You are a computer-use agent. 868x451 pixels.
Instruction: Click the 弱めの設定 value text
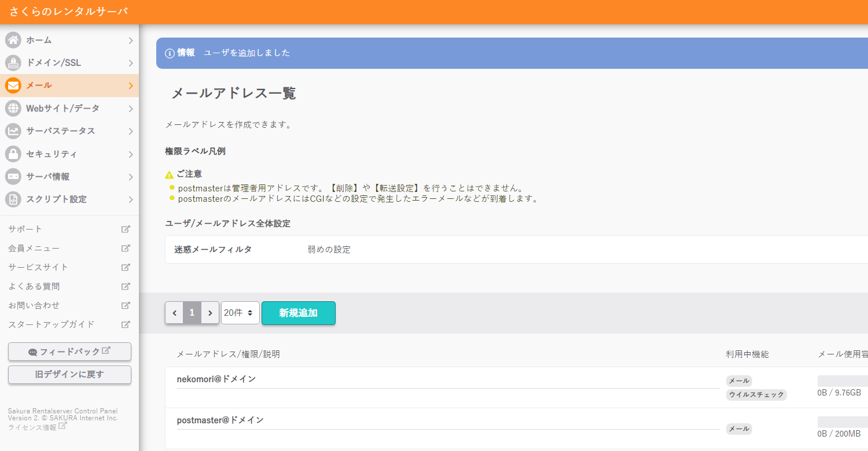[x=329, y=250]
